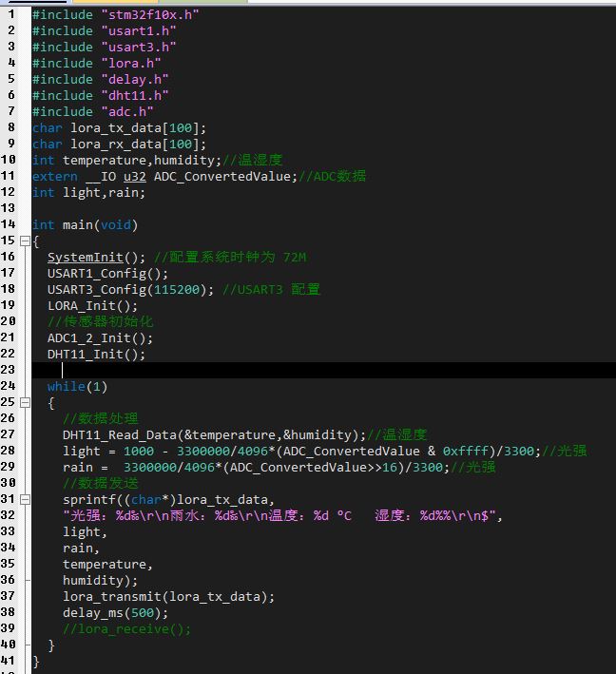The image size is (616, 674).
Task: Click the highlighted empty line 23
Action: click(x=324, y=370)
